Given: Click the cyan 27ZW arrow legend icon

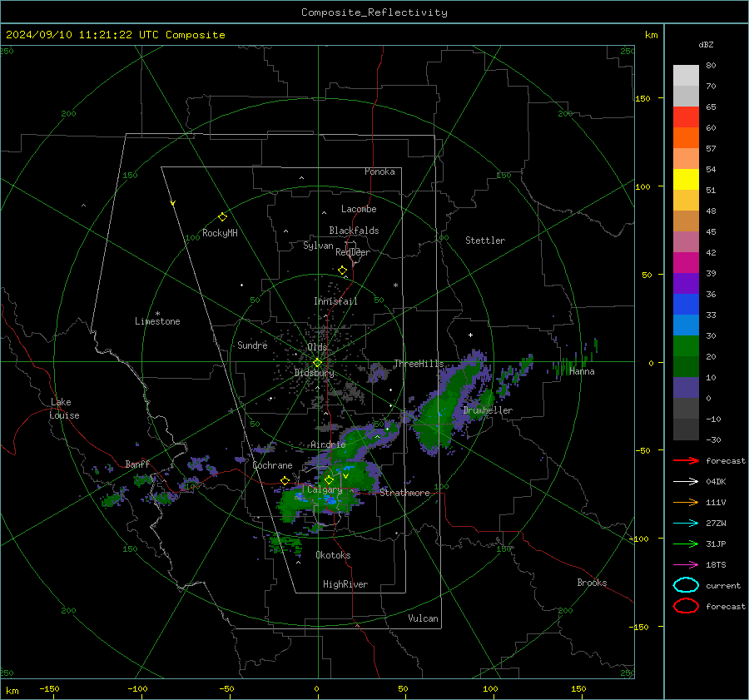Looking at the screenshot, I should pyautogui.click(x=686, y=524).
